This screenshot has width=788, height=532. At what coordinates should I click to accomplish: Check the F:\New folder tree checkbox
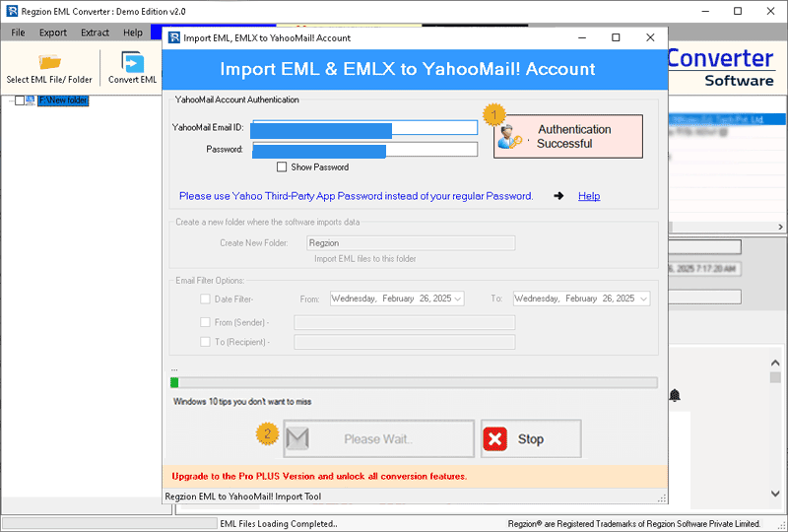point(19,100)
